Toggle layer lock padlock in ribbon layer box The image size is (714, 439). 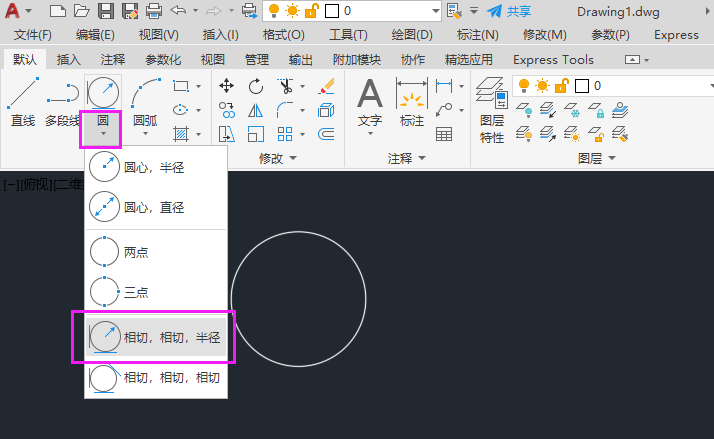562,86
